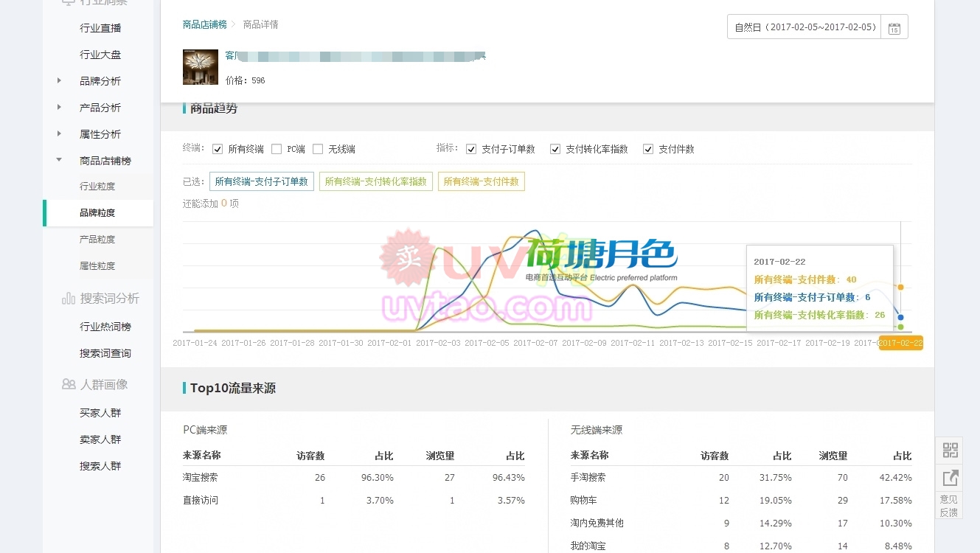Enable the PC端 checkbox

pyautogui.click(x=277, y=149)
